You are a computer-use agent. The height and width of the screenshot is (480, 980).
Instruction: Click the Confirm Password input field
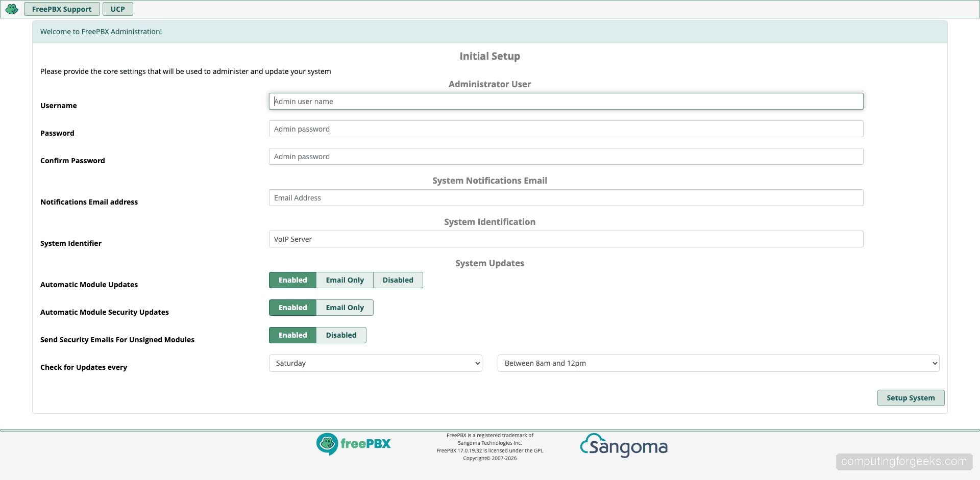tap(566, 156)
